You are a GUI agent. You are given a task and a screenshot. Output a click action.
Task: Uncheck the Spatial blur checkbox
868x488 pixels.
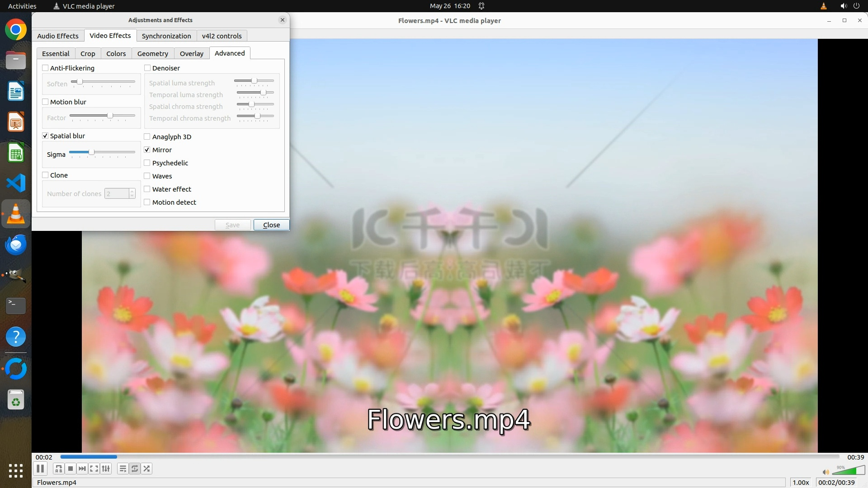pyautogui.click(x=45, y=136)
